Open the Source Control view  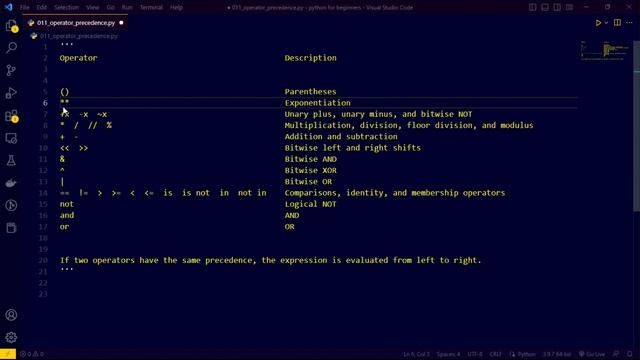click(11, 70)
